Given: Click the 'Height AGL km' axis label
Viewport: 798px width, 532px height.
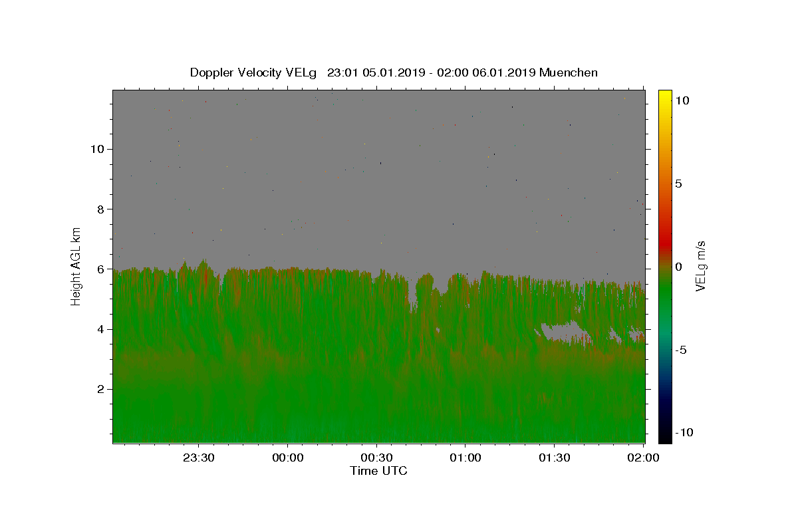Looking at the screenshot, I should point(76,266).
